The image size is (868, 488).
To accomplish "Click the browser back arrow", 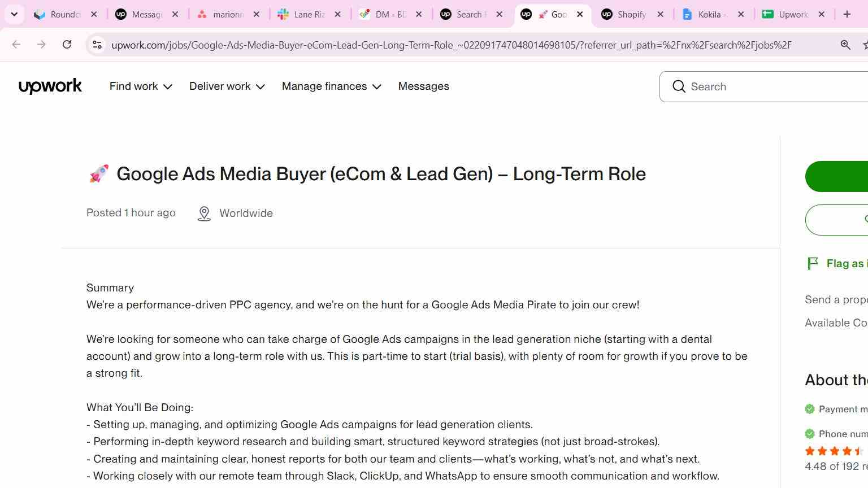I will pyautogui.click(x=16, y=45).
